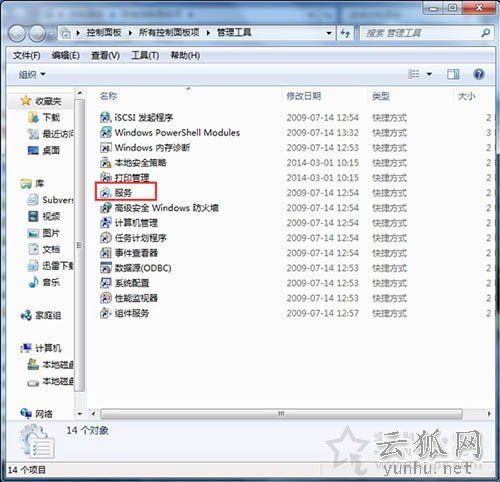Expand the breadcrumb arrow after 控制面板

click(130, 33)
